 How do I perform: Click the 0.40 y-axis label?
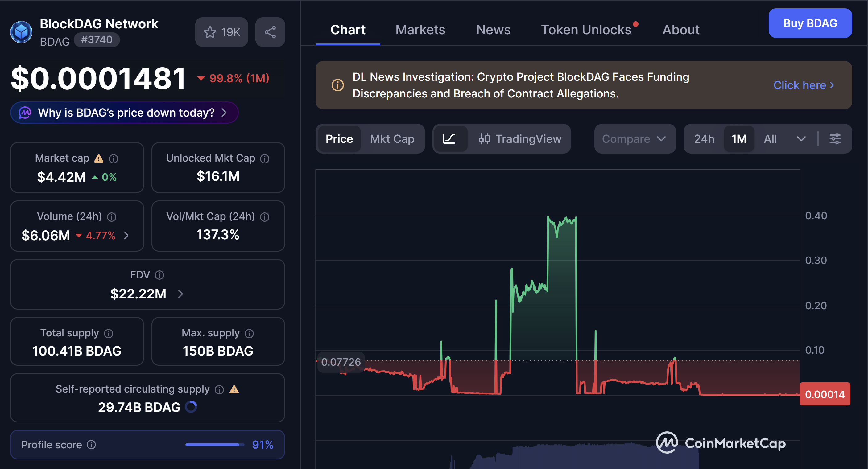(816, 216)
